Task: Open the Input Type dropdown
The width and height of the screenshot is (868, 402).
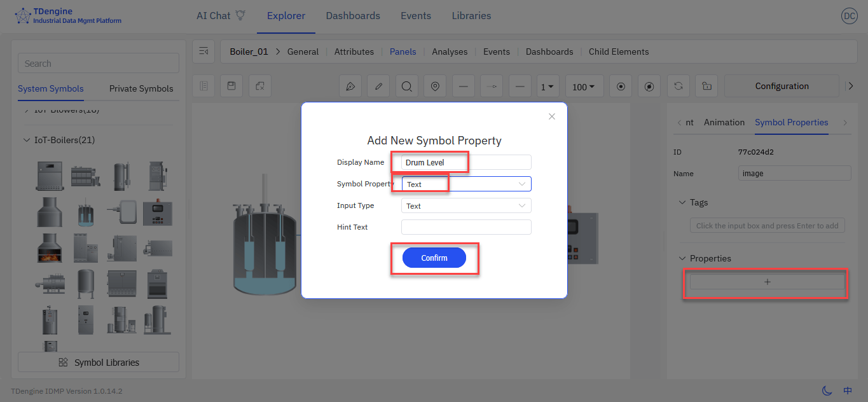Action: pos(466,206)
